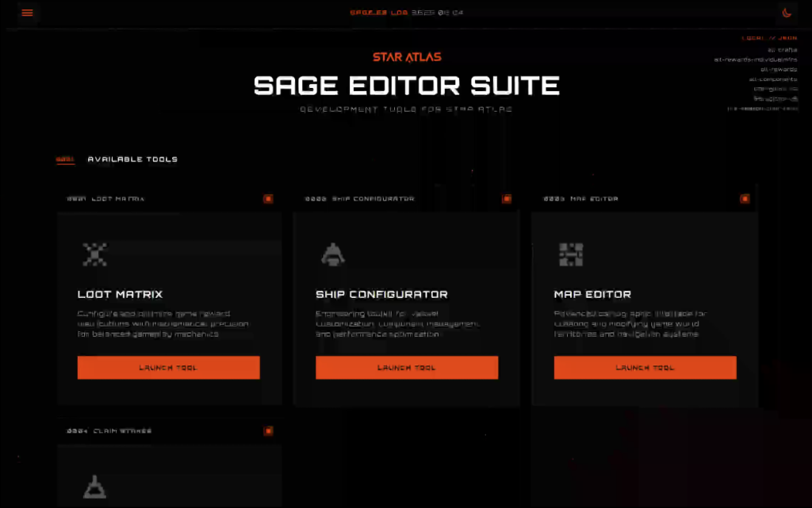
Task: Open the hamburger menu in the top-left
Action: 28,13
